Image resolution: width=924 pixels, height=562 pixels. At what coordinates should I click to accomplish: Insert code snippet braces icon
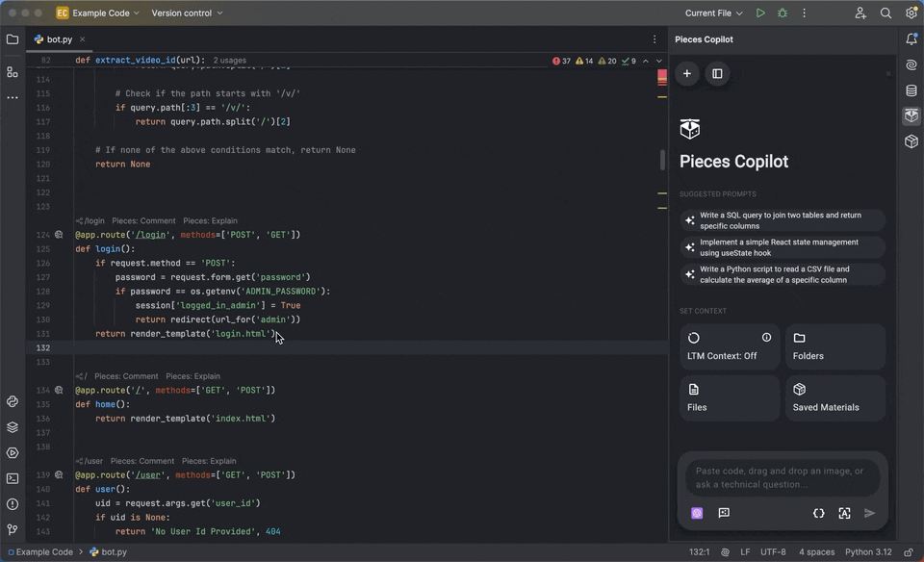[x=818, y=513]
